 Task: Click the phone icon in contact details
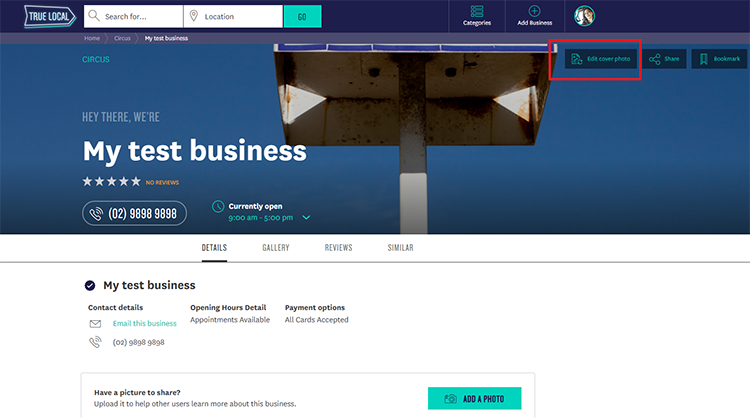(95, 342)
